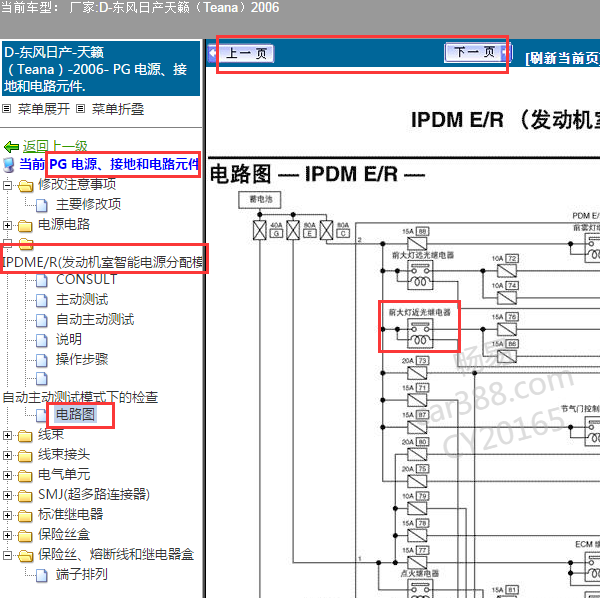Click document icon for 主动测试

(x=42, y=300)
